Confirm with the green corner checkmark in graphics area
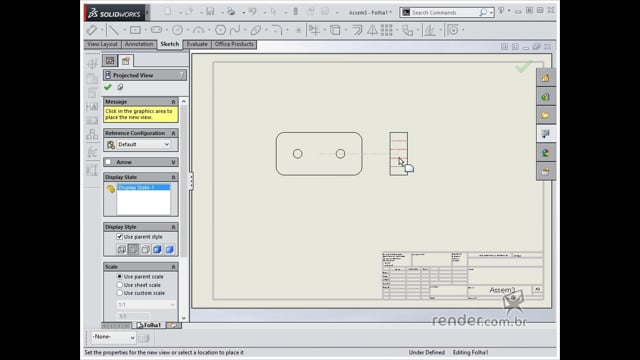The image size is (640, 360). [523, 66]
